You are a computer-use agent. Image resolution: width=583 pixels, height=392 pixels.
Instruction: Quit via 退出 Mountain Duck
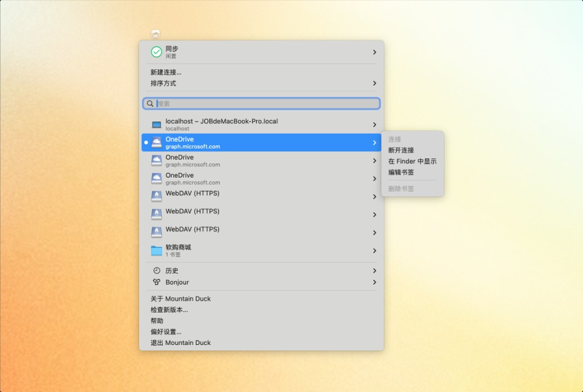[x=181, y=343]
